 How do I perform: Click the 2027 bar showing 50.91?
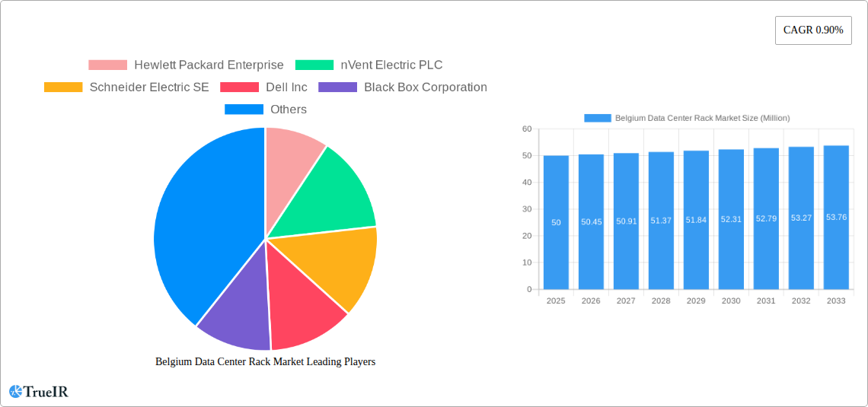pos(626,221)
